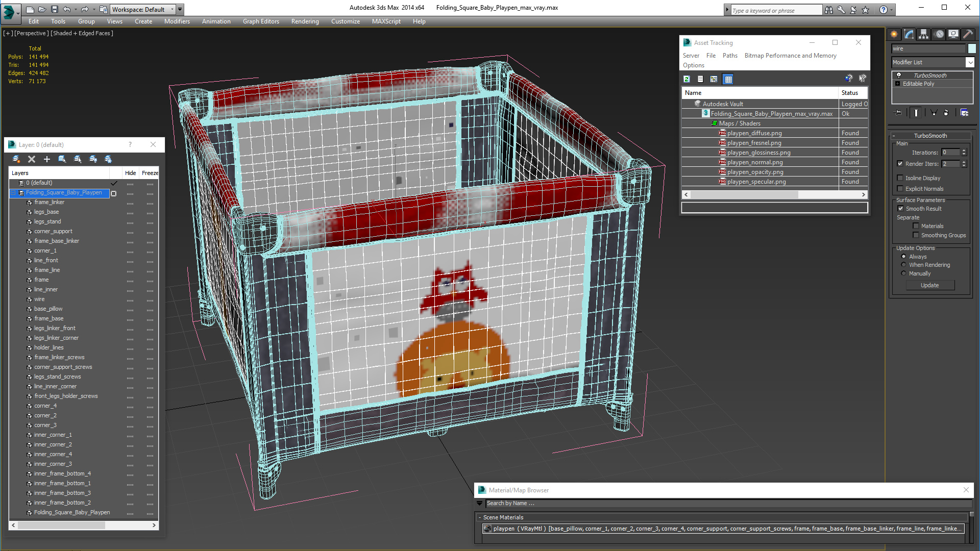Screen dimensions: 980x551
Task: Uncheck the Smooth Result checkbox
Action: [901, 209]
